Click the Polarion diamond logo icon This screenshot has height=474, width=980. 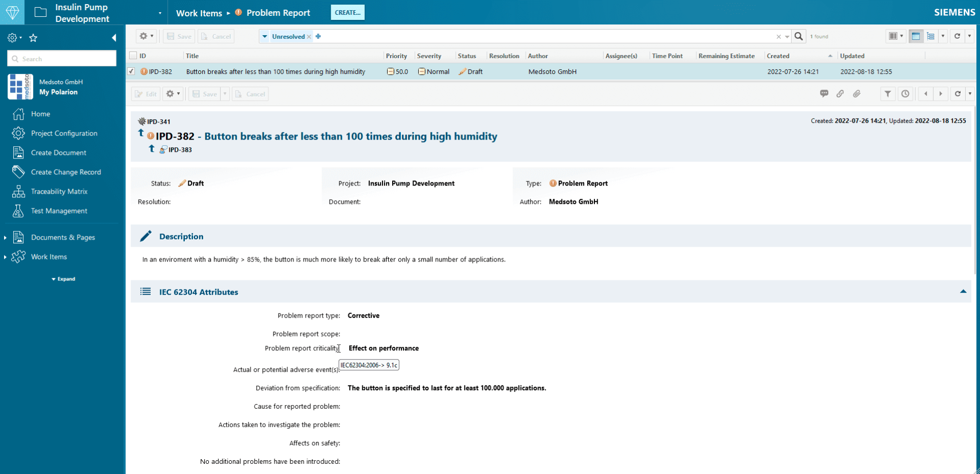click(12, 12)
